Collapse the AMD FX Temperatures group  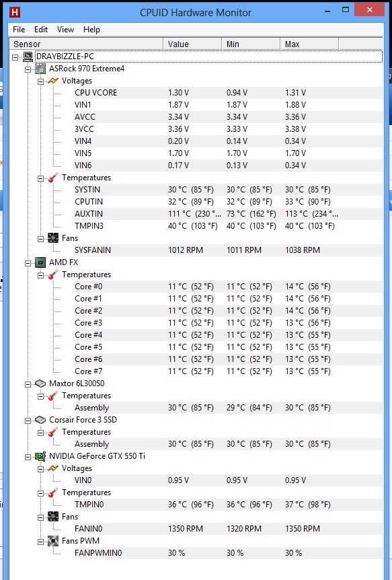40,276
